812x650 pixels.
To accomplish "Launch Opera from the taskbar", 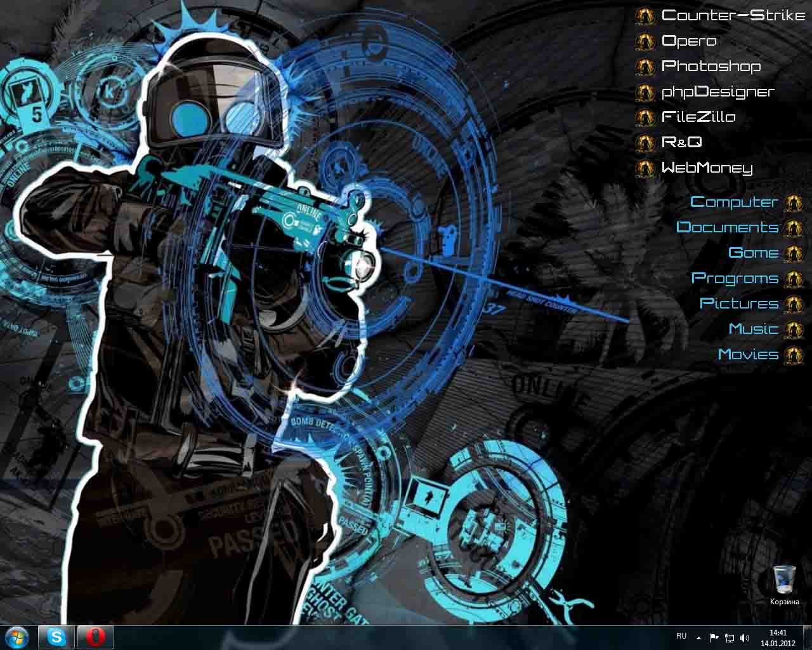I will point(96,637).
